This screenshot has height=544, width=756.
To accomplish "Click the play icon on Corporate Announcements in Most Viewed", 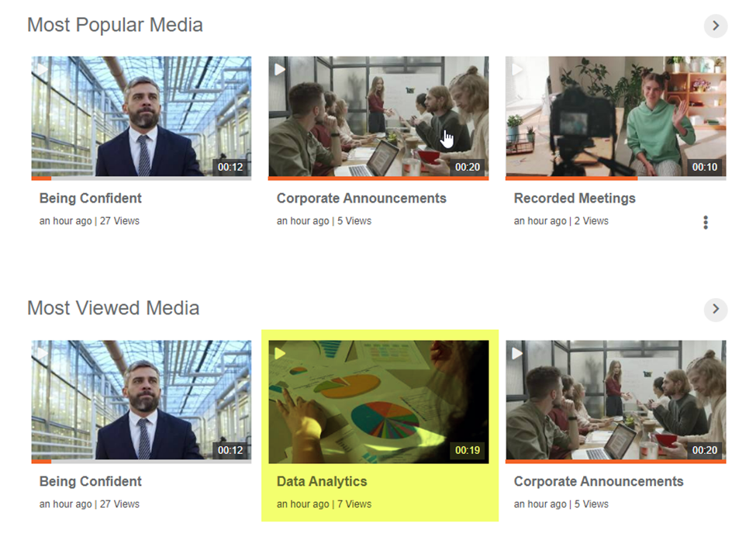I will pyautogui.click(x=517, y=353).
